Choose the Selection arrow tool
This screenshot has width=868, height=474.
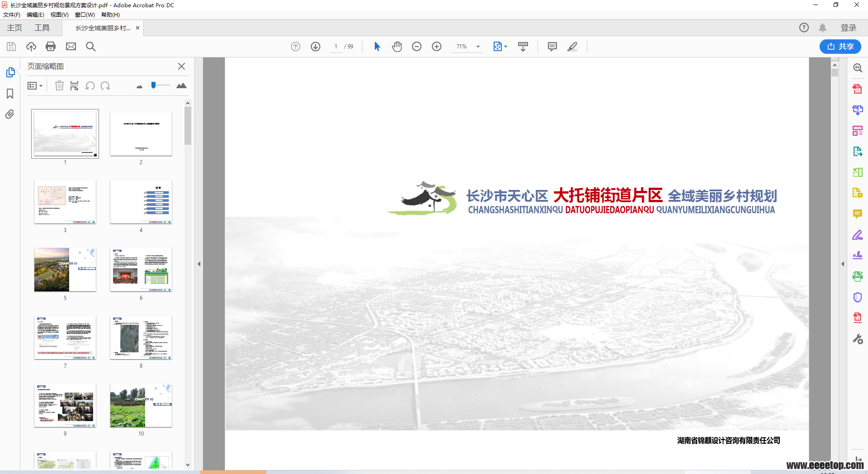click(x=377, y=47)
